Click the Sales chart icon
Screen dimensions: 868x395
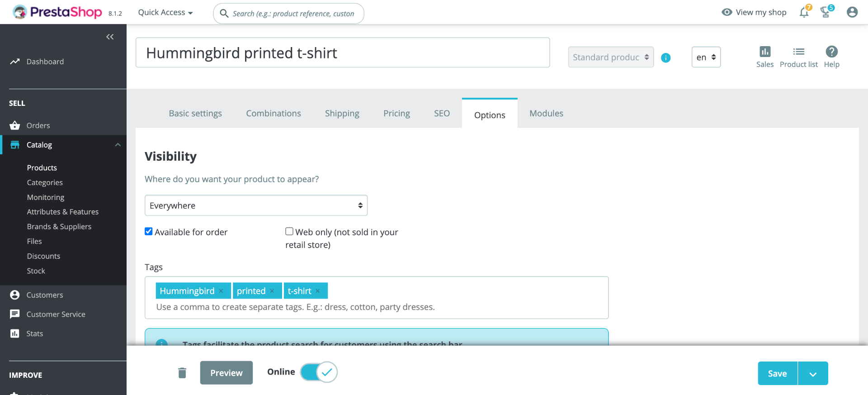764,52
